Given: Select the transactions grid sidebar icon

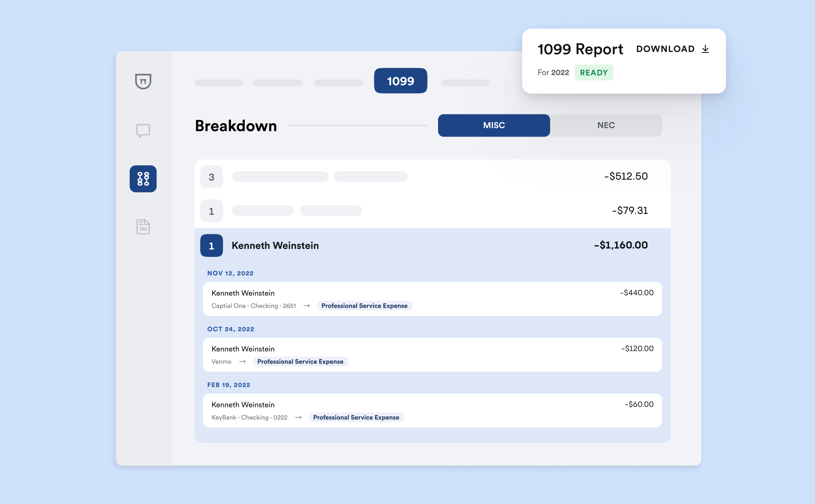Looking at the screenshot, I should coord(143,179).
